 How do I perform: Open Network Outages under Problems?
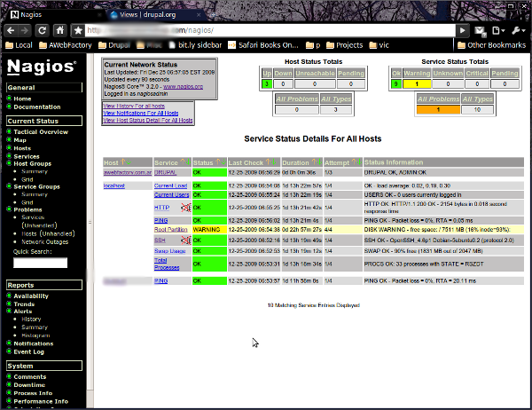[45, 242]
